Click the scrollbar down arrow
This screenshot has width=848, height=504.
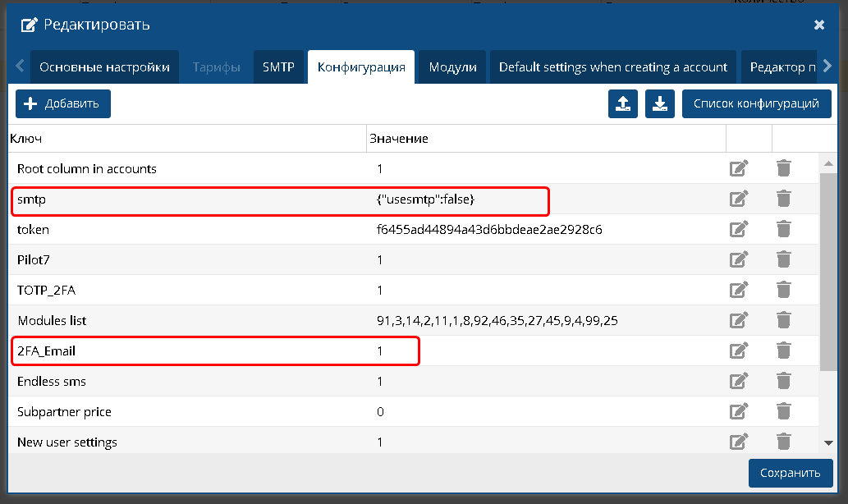point(828,442)
